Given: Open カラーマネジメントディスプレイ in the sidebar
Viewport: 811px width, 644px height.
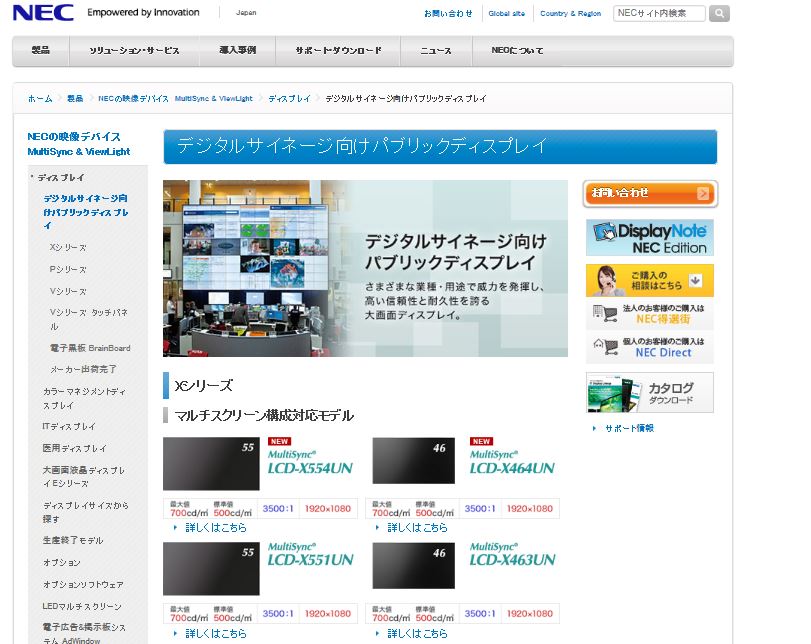Looking at the screenshot, I should point(84,398).
